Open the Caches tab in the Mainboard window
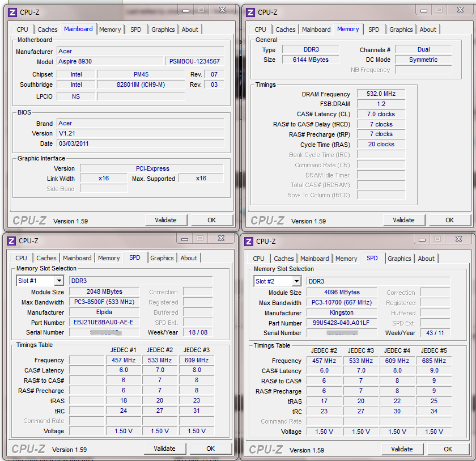476x461 pixels. tap(48, 29)
